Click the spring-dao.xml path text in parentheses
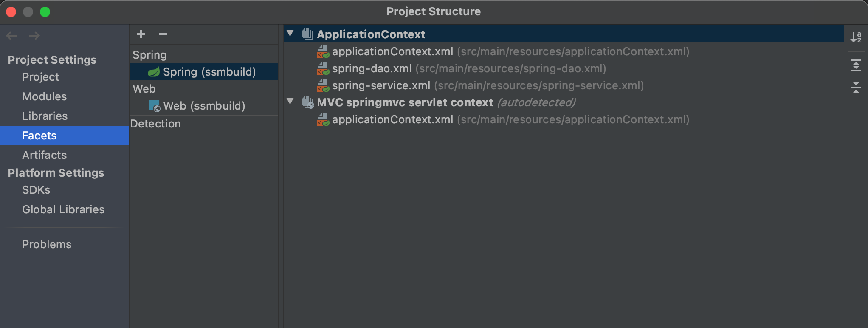Image resolution: width=868 pixels, height=328 pixels. click(511, 68)
